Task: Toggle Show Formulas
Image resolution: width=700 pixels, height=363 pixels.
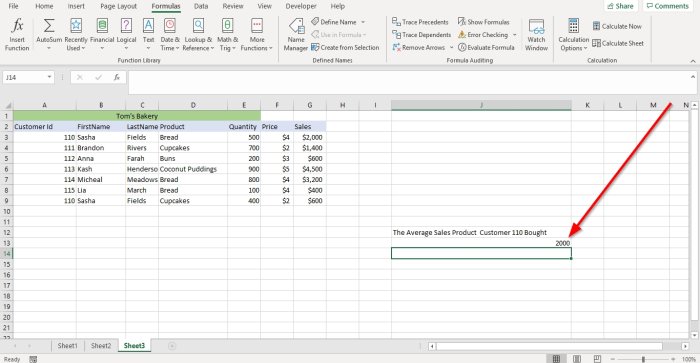Action: pyautogui.click(x=483, y=22)
